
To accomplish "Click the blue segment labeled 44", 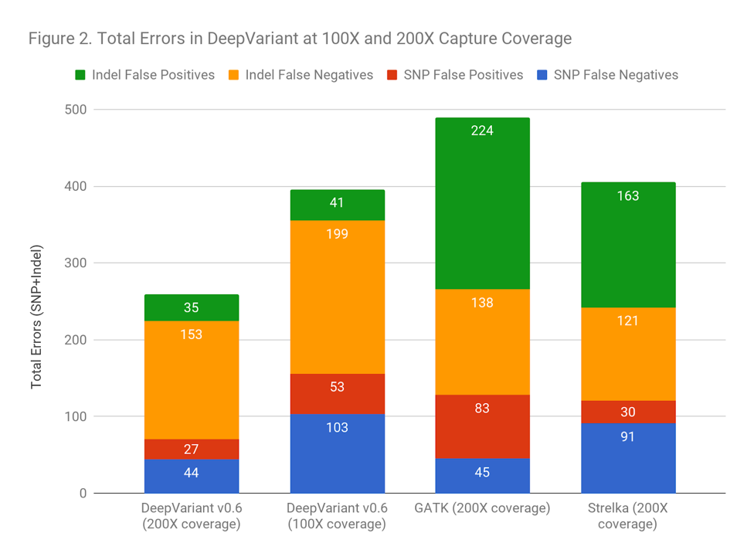I will (x=192, y=477).
